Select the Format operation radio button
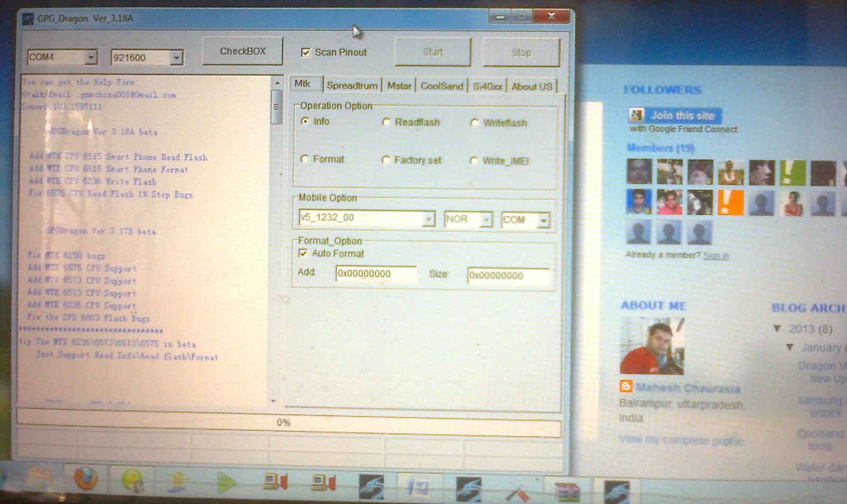 pos(304,159)
